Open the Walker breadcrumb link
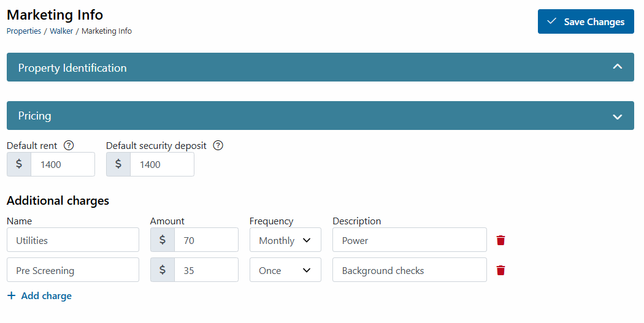The image size is (644, 323). (61, 31)
